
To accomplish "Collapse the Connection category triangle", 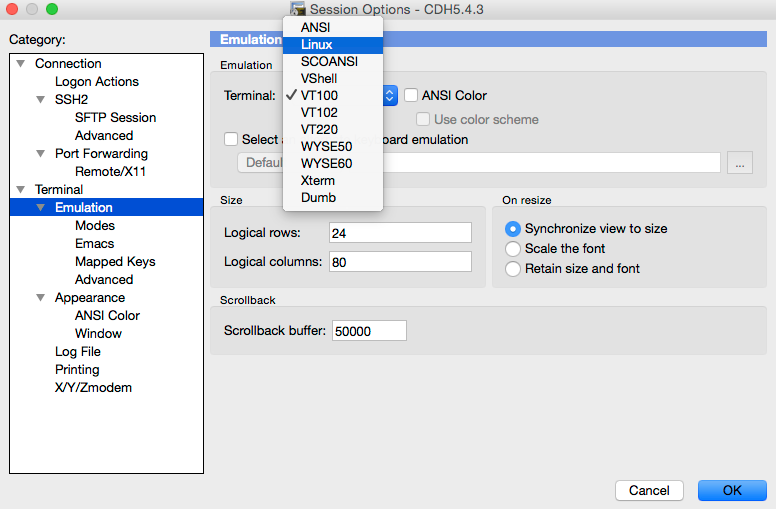I will click(x=21, y=63).
